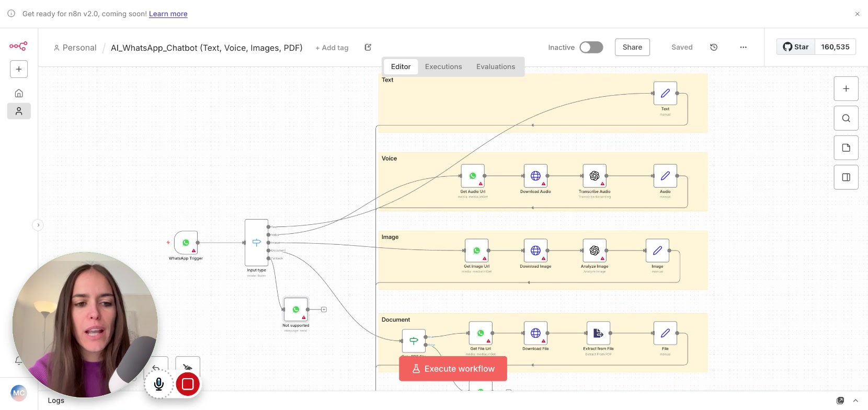Mute microphone in recording widget
The height and width of the screenshot is (410, 868).
[x=159, y=384]
